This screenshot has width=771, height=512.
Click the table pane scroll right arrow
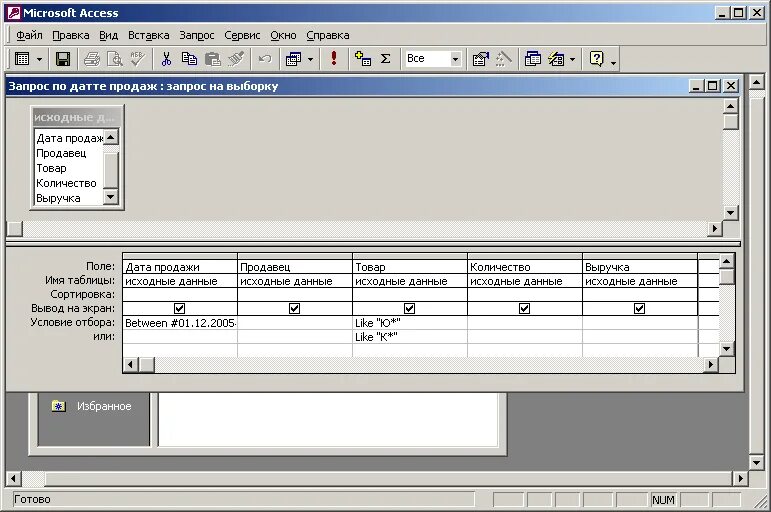[x=714, y=228]
